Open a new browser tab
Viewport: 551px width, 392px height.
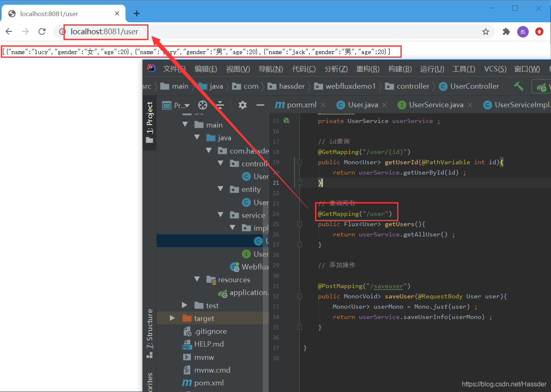137,14
